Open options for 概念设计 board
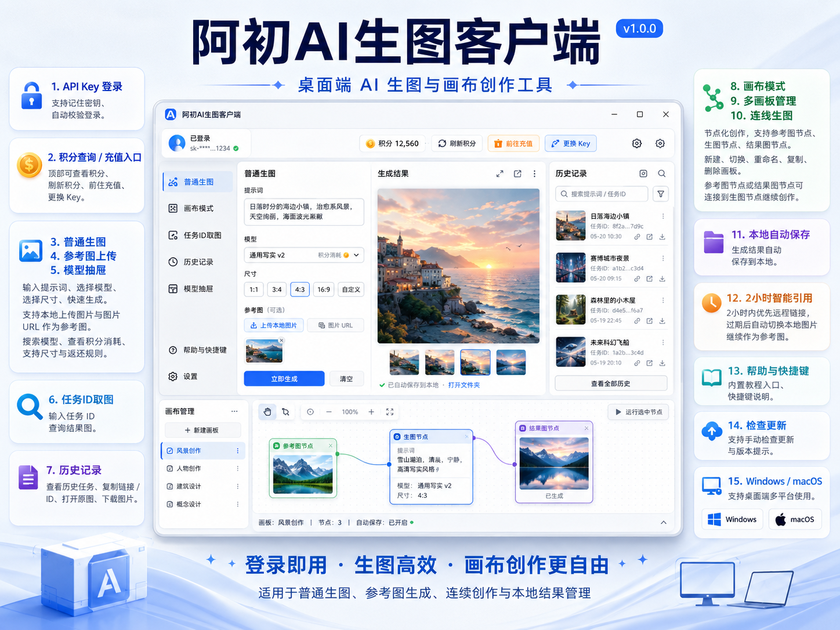 238,504
